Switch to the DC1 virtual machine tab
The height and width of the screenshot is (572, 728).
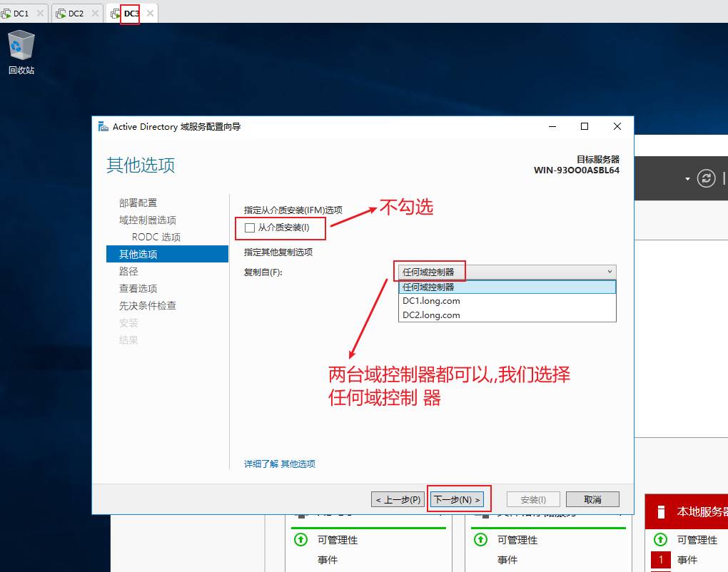pyautogui.click(x=21, y=14)
